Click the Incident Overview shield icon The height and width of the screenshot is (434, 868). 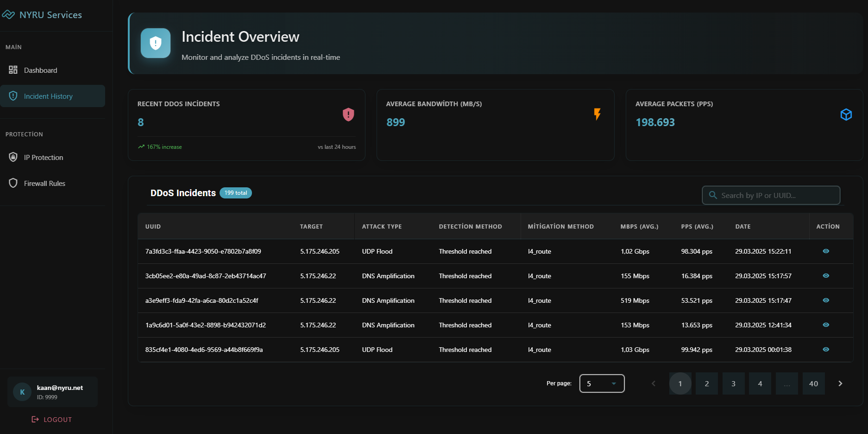(156, 43)
